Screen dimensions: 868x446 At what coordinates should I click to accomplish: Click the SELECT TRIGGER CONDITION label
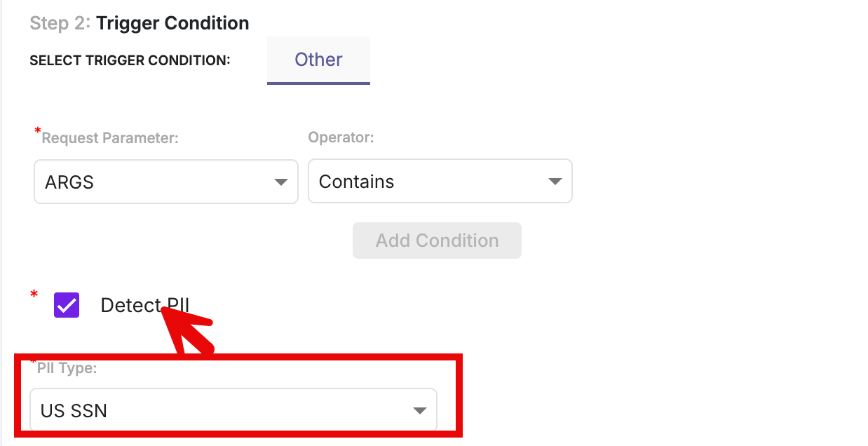coord(129,60)
